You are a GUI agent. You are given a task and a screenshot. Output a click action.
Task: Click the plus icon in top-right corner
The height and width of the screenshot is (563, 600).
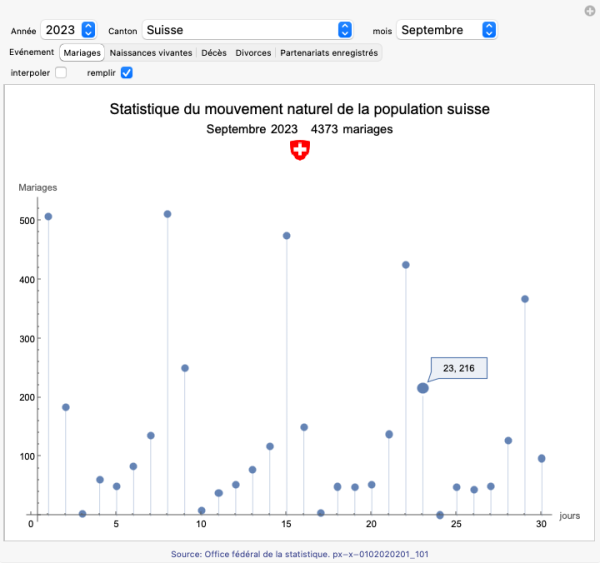[589, 10]
